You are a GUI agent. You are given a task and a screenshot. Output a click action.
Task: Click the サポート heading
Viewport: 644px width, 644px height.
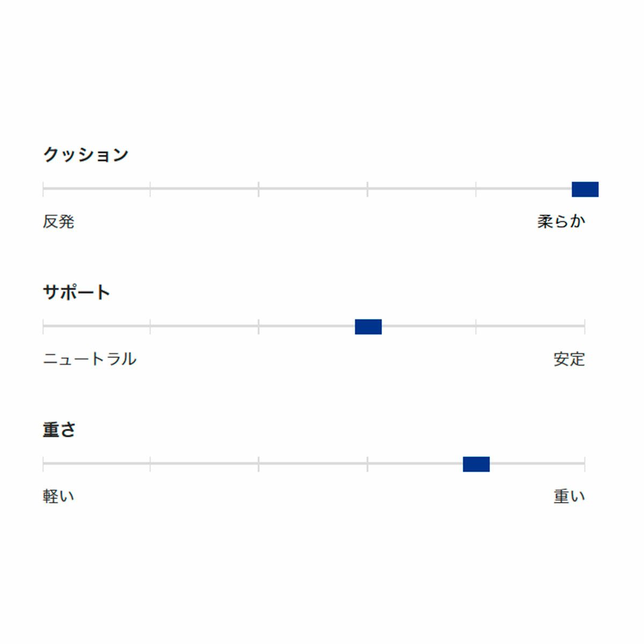(76, 292)
